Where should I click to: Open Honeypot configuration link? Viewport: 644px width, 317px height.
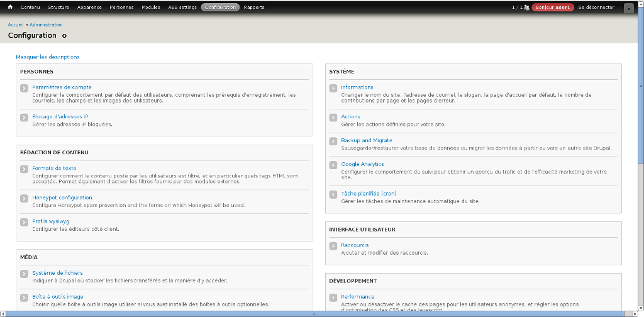[62, 197]
